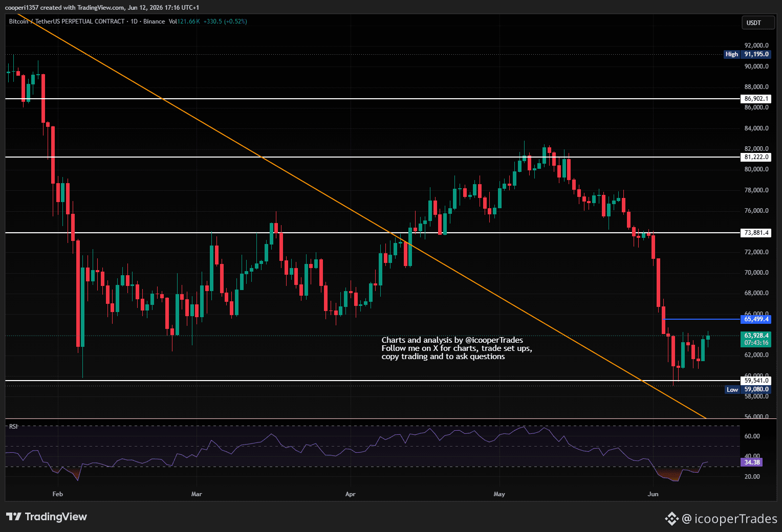Screen dimensions: 782x532
Task: Select the 1D interval label in the header
Action: 134,21
